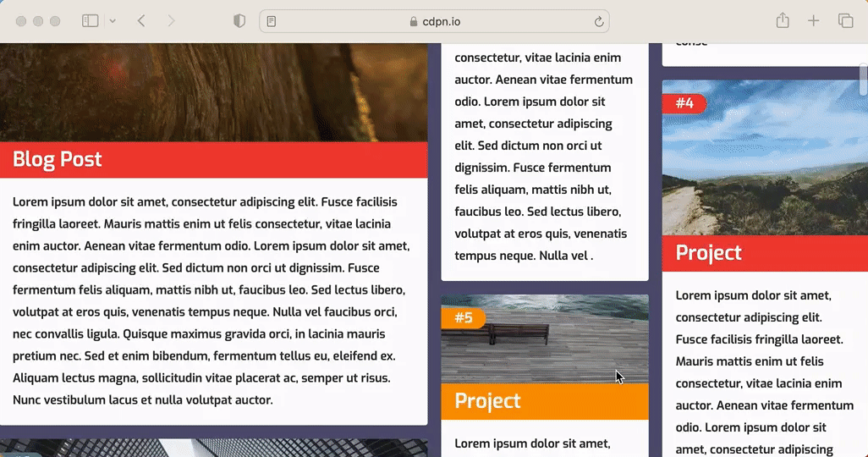868x457 pixels.
Task: Select the #5 orange badge
Action: click(x=464, y=318)
